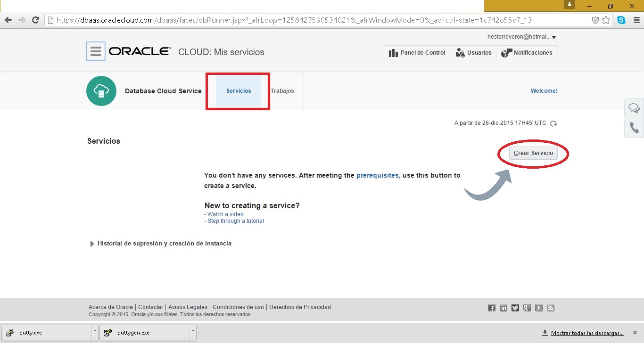Open the Panel de Control button
The height and width of the screenshot is (343, 644).
point(417,53)
